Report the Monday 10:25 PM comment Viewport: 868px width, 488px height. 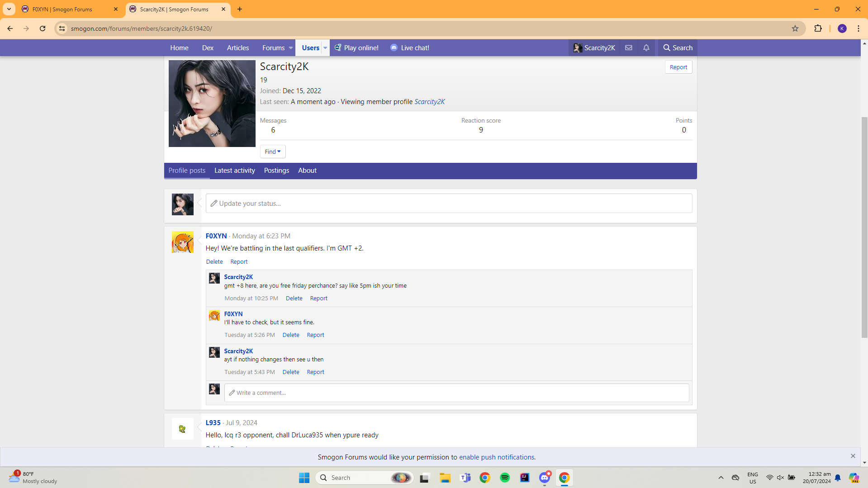[x=318, y=298]
